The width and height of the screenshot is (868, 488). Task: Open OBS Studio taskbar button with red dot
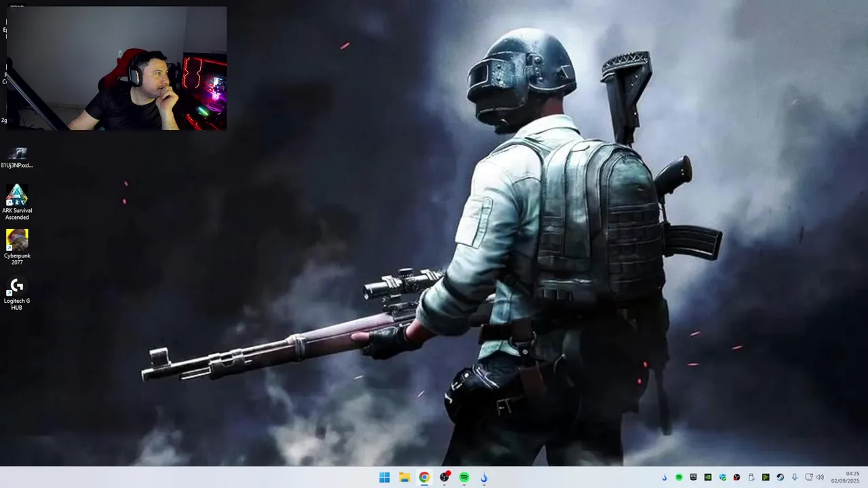(444, 477)
